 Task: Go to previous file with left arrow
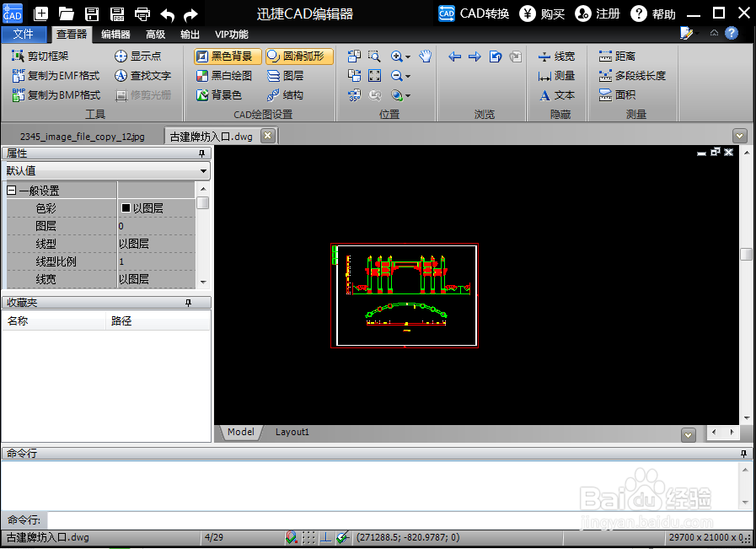point(454,57)
